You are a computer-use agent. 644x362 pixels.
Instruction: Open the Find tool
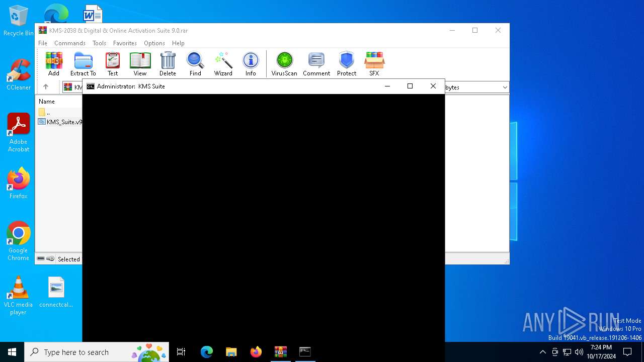point(195,64)
